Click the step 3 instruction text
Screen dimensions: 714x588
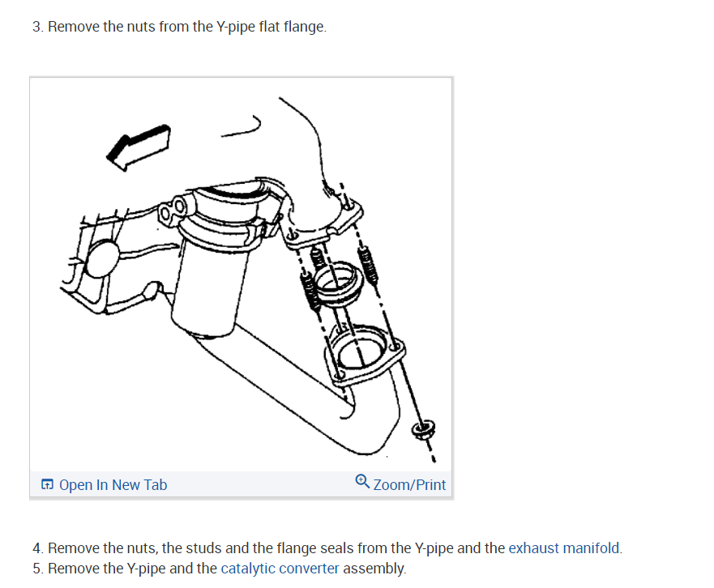(x=179, y=27)
